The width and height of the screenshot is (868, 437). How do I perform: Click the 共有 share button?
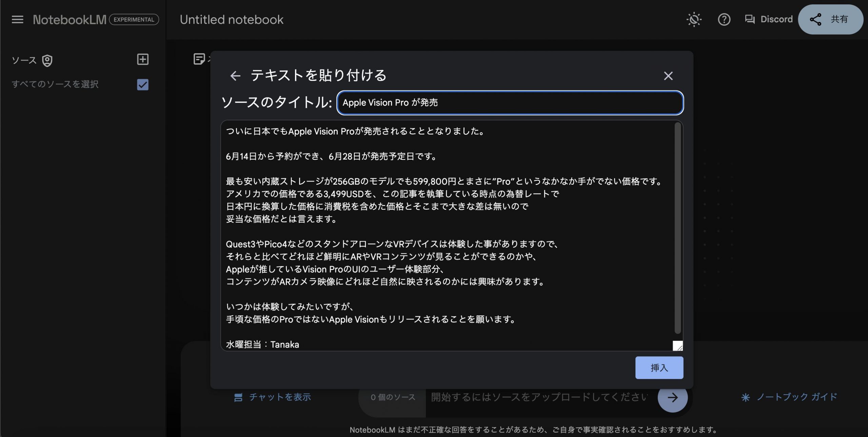pyautogui.click(x=830, y=19)
